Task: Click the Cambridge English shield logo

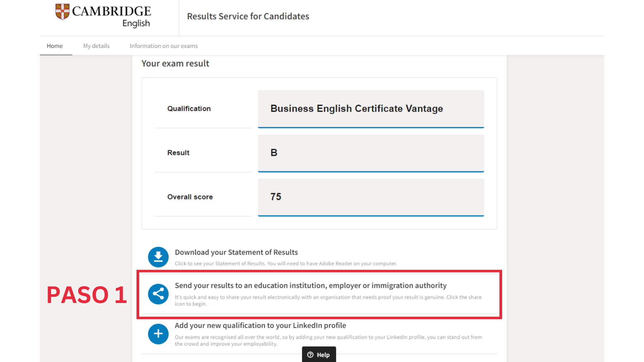Action: 62,12
